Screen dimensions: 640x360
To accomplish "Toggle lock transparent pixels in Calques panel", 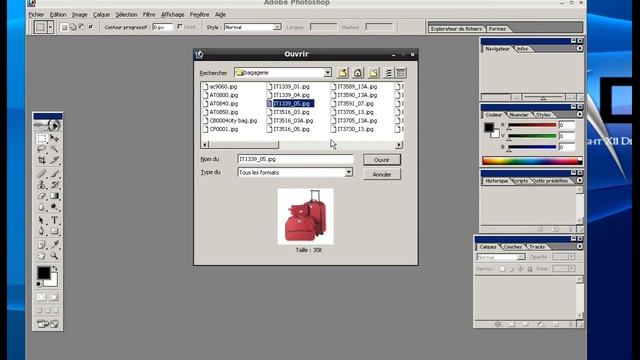I will [502, 269].
